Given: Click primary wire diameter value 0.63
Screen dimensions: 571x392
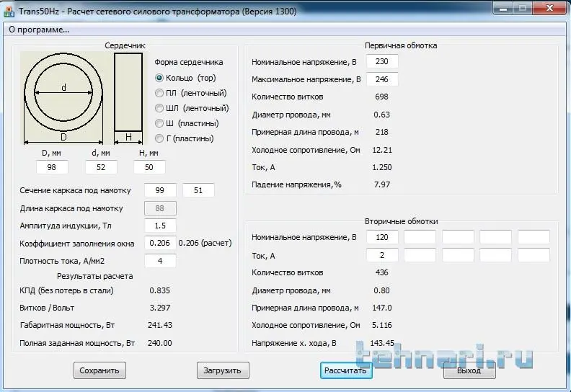Looking at the screenshot, I should click(x=381, y=115).
